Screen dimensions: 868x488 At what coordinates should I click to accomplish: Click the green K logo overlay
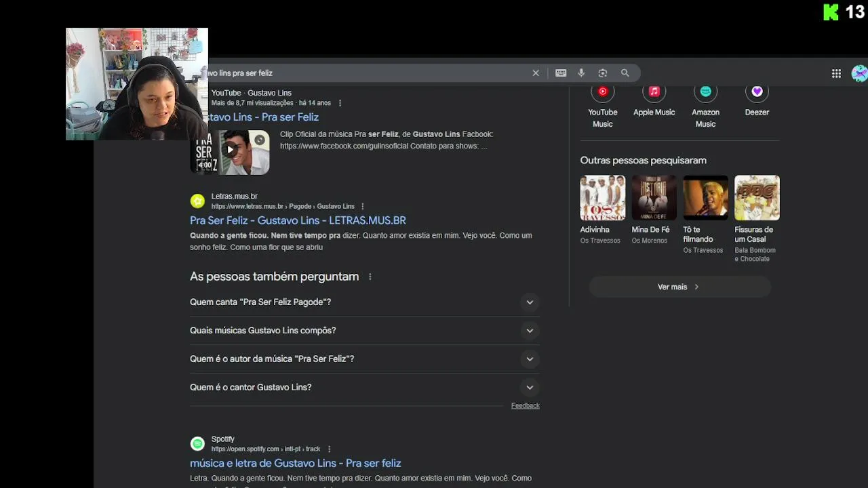tap(831, 12)
